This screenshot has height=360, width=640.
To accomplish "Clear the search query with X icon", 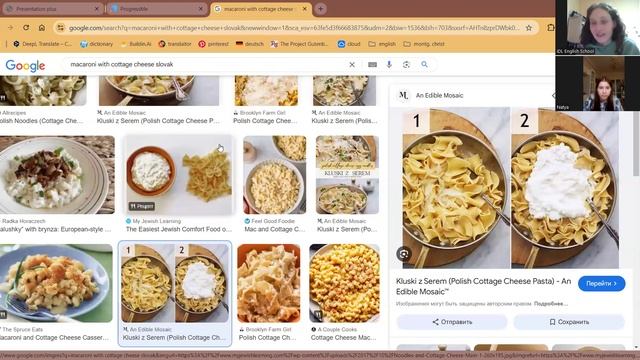I will click(x=352, y=64).
